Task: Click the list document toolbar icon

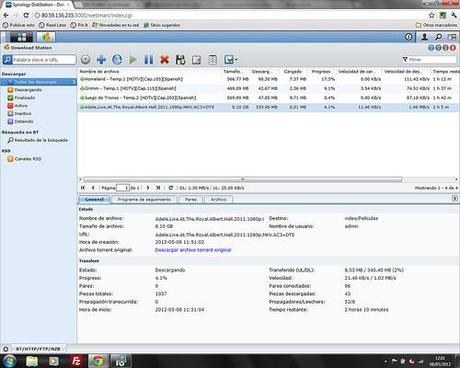Action: click(x=212, y=60)
